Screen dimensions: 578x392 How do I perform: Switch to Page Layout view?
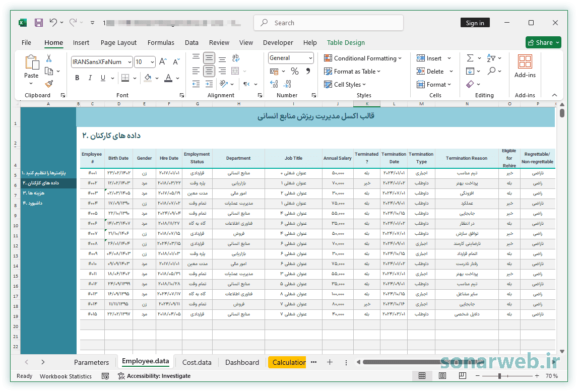click(x=442, y=376)
